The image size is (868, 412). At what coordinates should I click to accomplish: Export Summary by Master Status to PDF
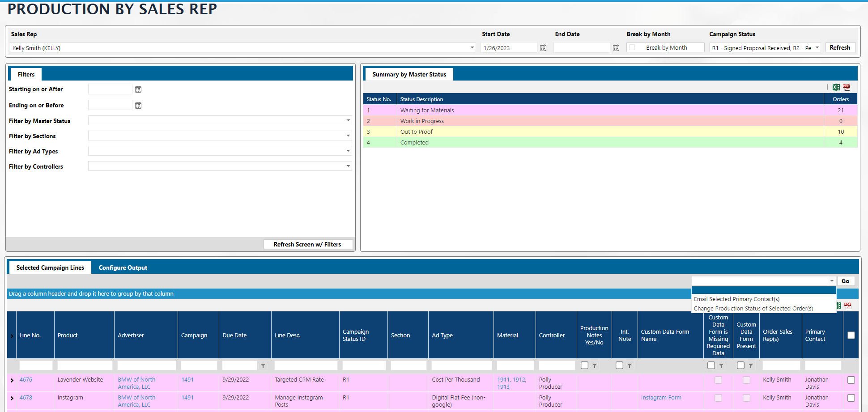click(847, 87)
